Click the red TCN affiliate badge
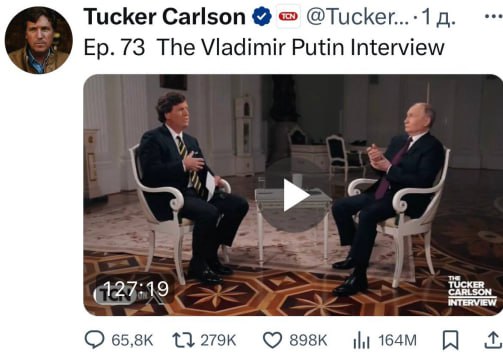Viewport: 503px width, 362px height. (x=288, y=16)
